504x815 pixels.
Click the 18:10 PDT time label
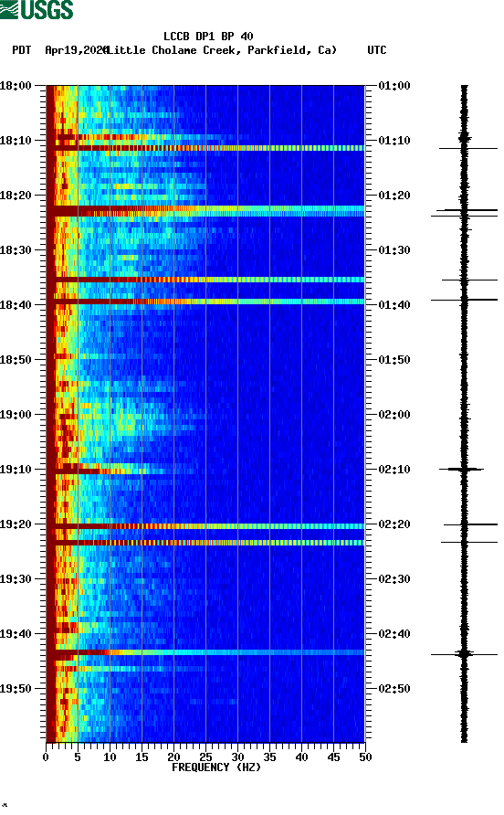pos(16,141)
